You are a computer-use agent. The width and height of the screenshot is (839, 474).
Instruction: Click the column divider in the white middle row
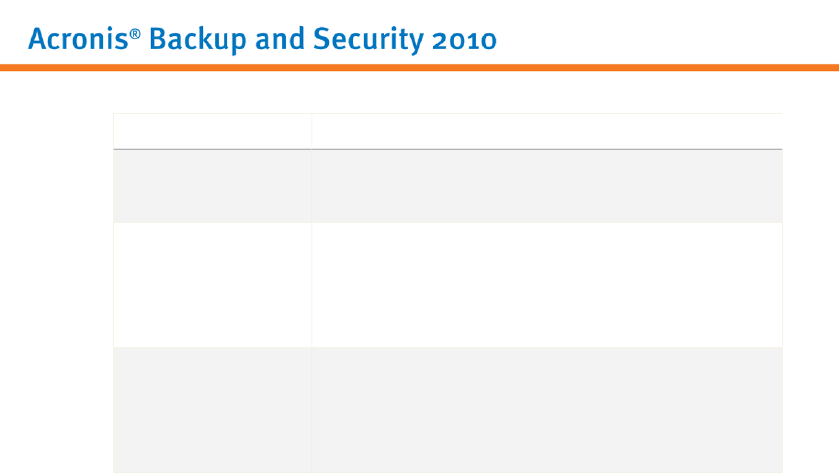(x=311, y=284)
